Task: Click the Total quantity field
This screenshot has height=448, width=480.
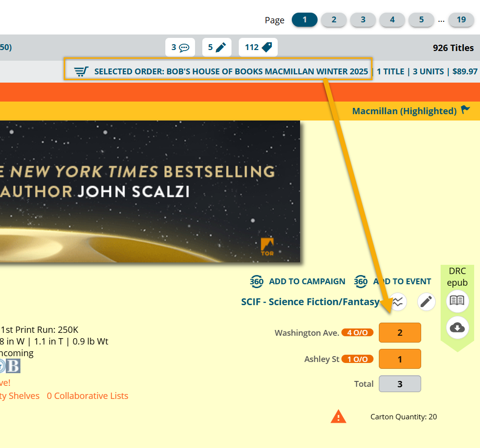Action: click(x=400, y=384)
